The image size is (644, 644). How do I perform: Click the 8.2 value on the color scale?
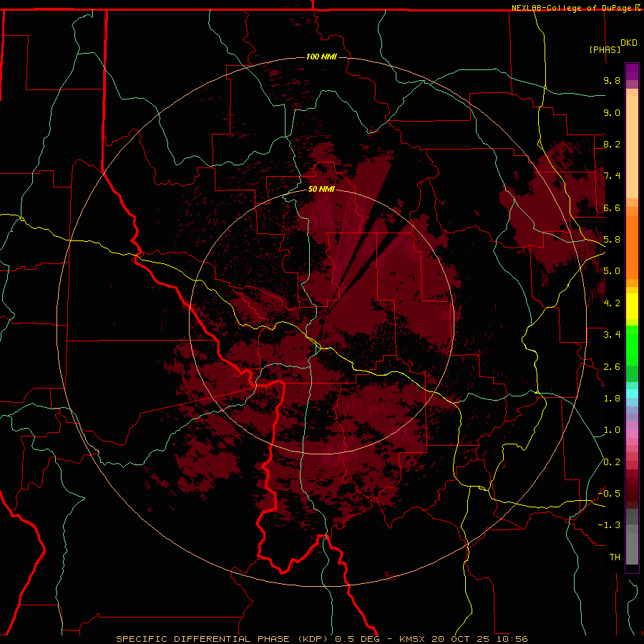coord(612,144)
